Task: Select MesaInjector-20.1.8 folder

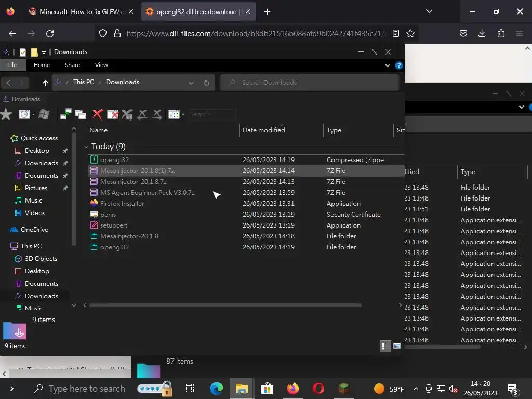Action: tap(246, 236)
